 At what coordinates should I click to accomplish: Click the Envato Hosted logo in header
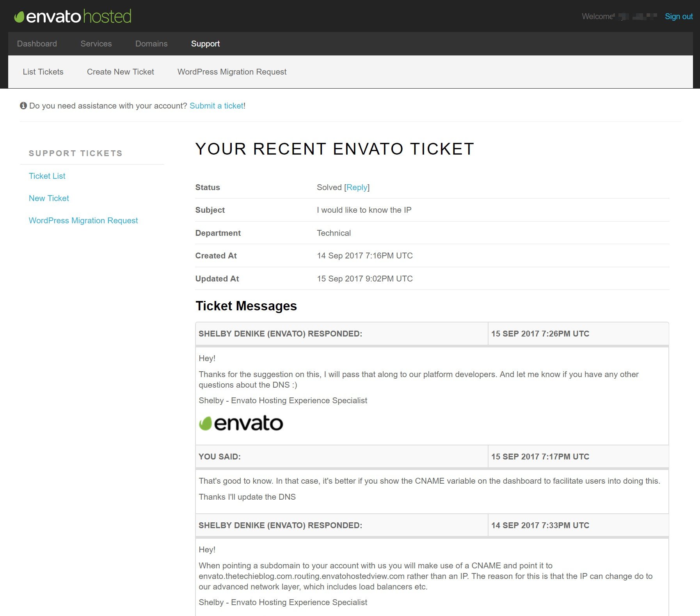click(73, 16)
